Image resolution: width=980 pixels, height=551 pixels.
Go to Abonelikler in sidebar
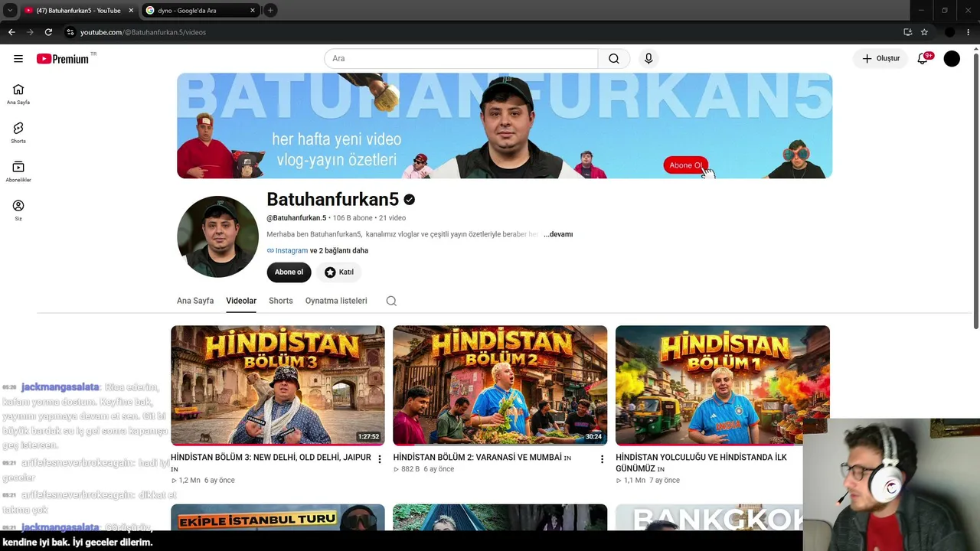(18, 171)
